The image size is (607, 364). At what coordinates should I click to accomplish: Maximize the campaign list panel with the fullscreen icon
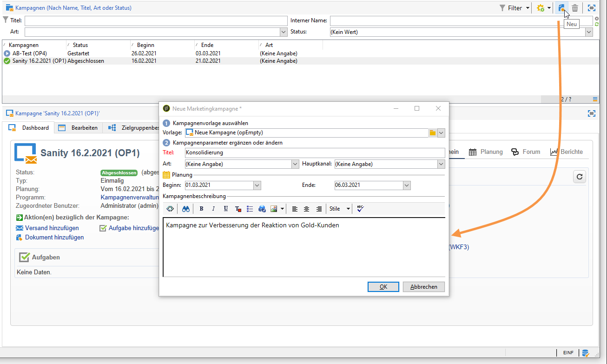click(x=592, y=8)
